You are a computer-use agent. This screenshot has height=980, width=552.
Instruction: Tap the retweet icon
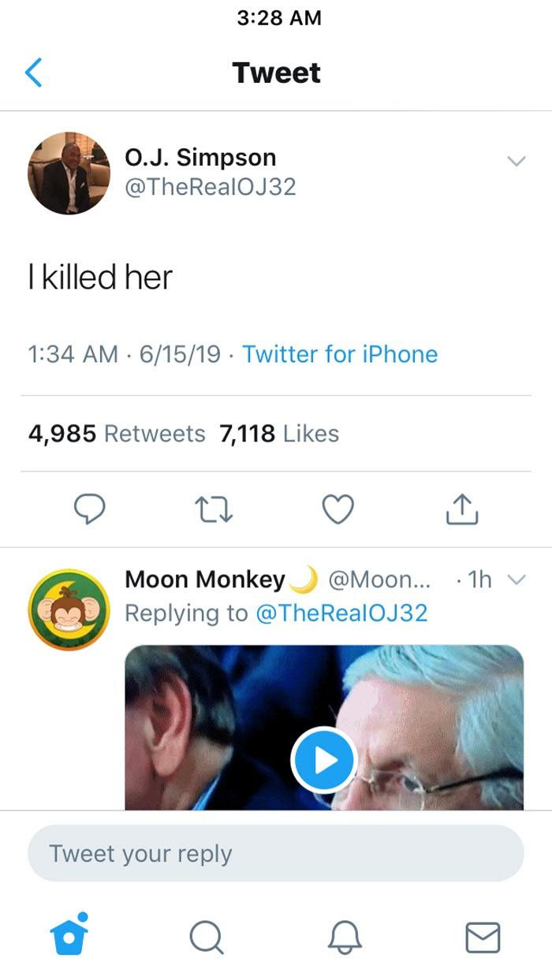coord(214,510)
